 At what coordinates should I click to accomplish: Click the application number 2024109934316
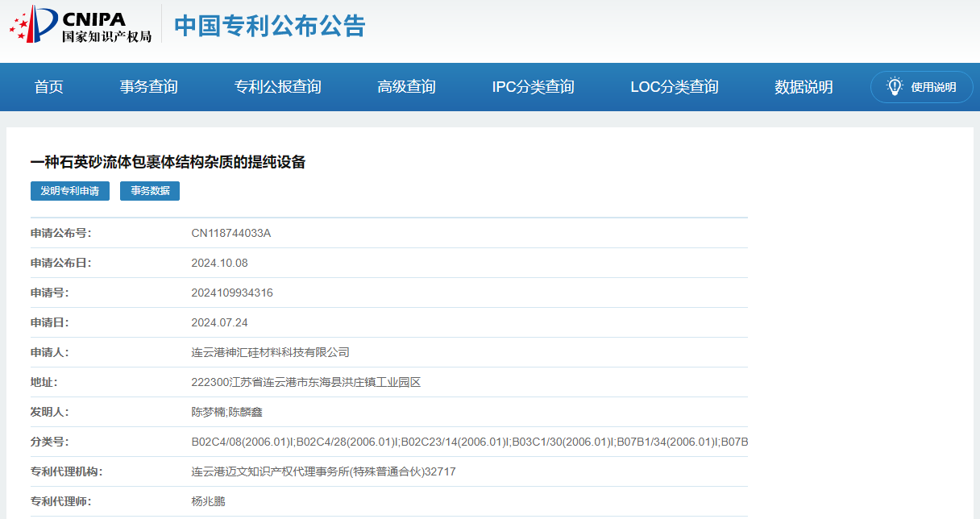pos(232,293)
